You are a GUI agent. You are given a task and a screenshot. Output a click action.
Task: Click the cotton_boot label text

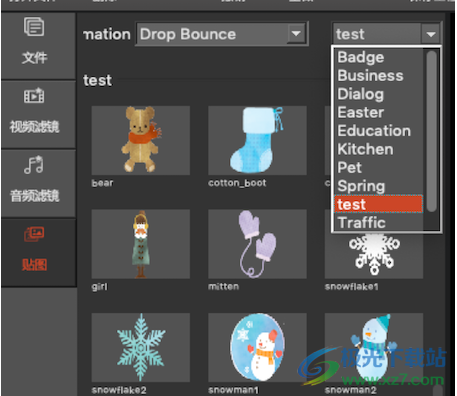coord(237,183)
